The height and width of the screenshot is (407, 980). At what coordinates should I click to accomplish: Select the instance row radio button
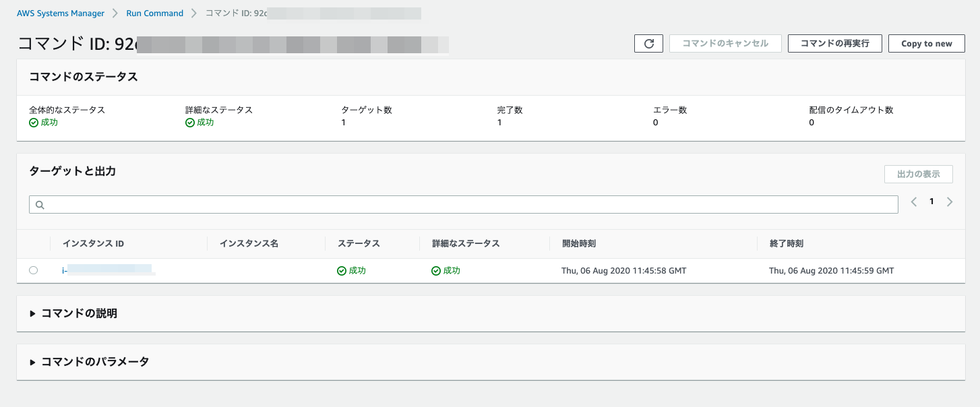tap(34, 270)
